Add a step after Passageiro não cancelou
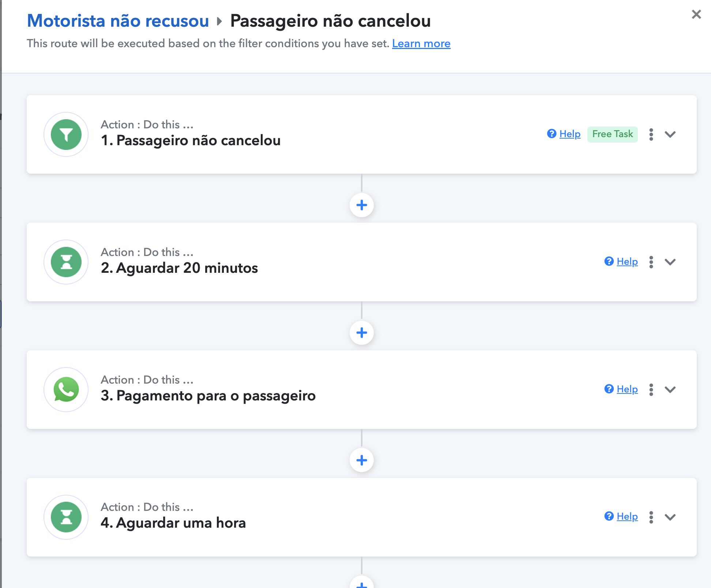The image size is (711, 588). [x=362, y=205]
